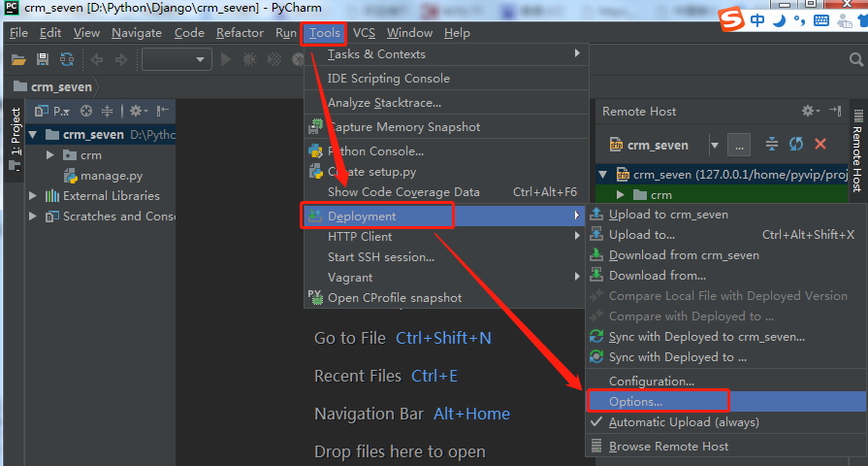Select Create setup.py menu item
868x466 pixels.
tap(445, 172)
